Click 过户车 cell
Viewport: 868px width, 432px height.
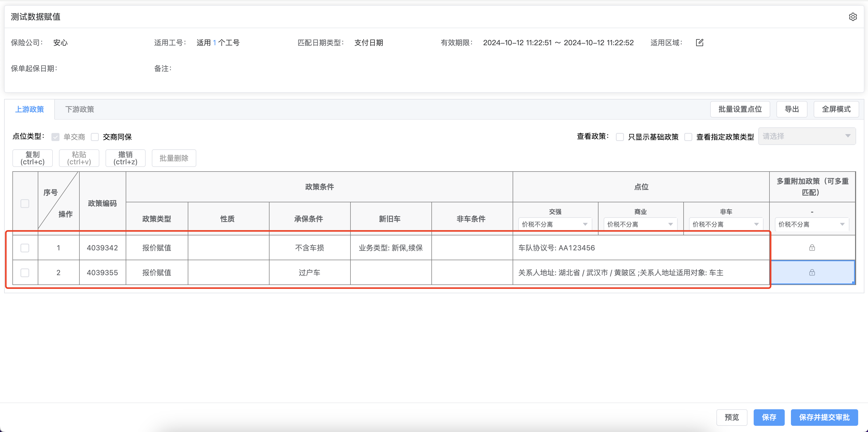point(310,272)
